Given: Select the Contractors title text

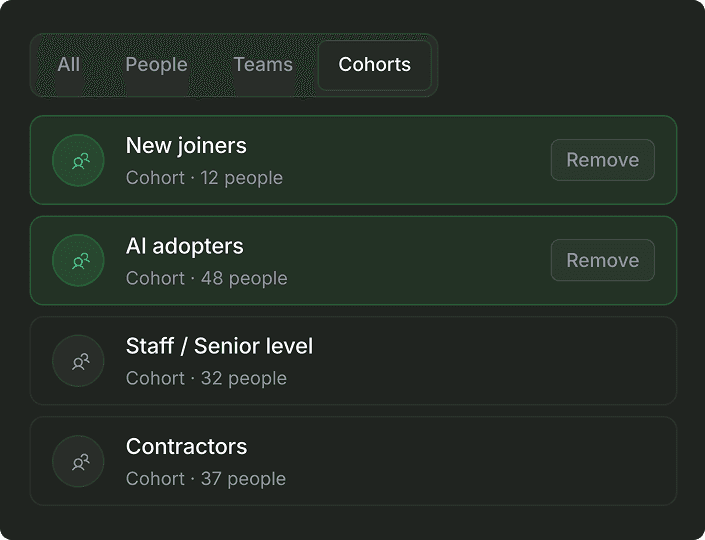Looking at the screenshot, I should 187,446.
